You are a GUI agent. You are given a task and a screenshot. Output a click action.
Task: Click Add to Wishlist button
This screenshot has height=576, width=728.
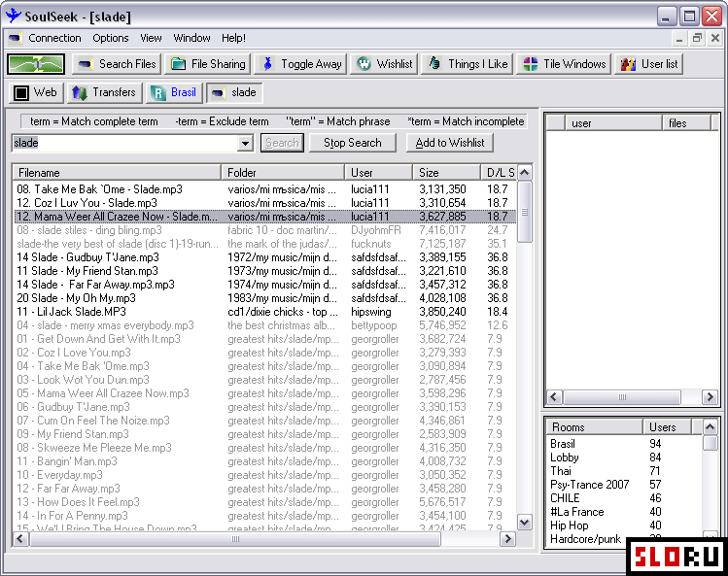(x=449, y=143)
